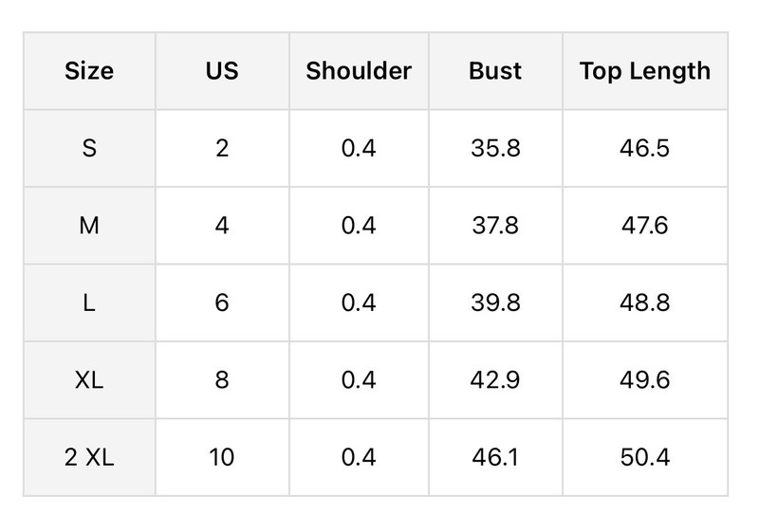The width and height of the screenshot is (759, 532).
Task: Click the XL size row label
Action: pyautogui.click(x=89, y=380)
